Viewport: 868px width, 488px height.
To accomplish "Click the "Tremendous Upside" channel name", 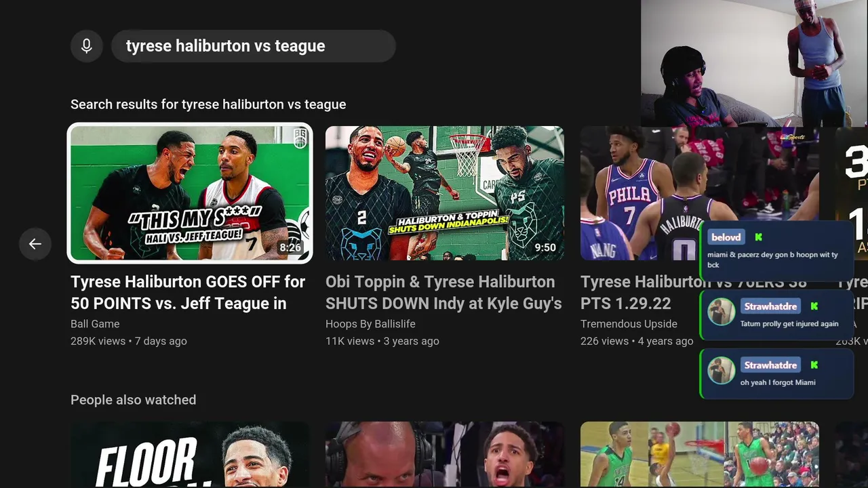I will click(629, 324).
